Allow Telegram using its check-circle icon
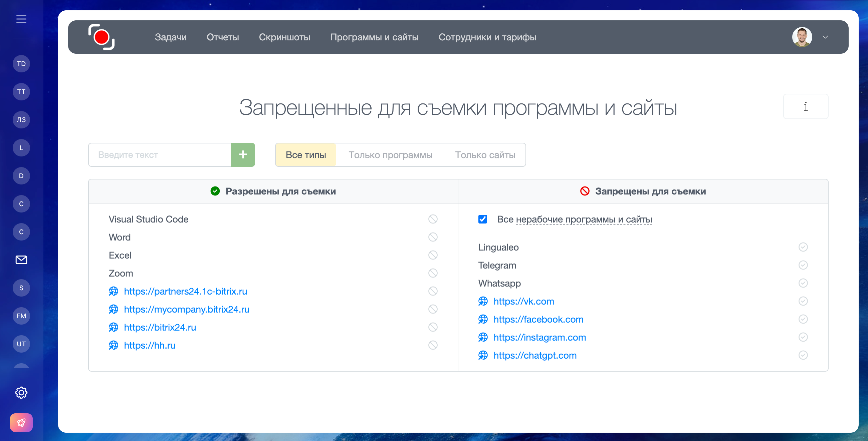 pos(803,265)
